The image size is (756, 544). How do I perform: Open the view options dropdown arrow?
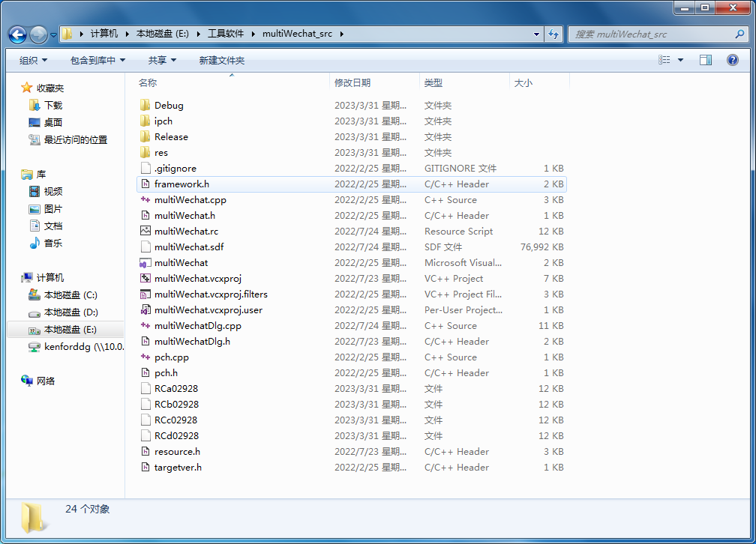tap(680, 60)
